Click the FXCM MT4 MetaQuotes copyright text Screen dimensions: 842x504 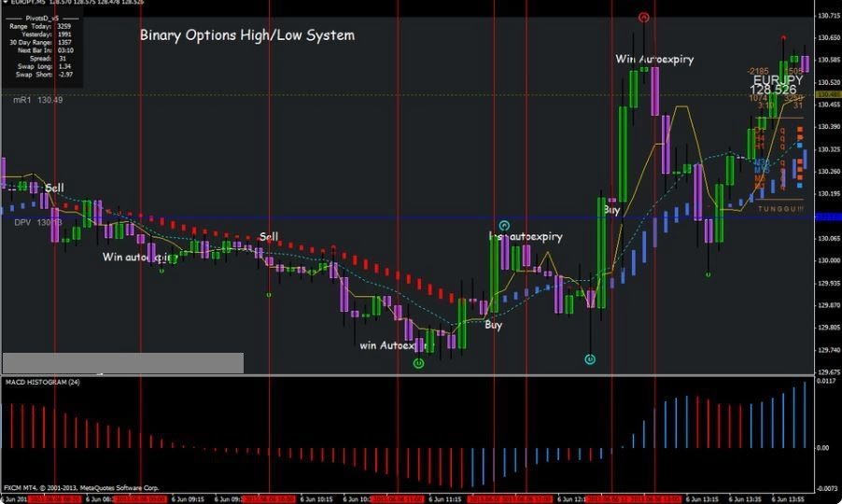81,488
